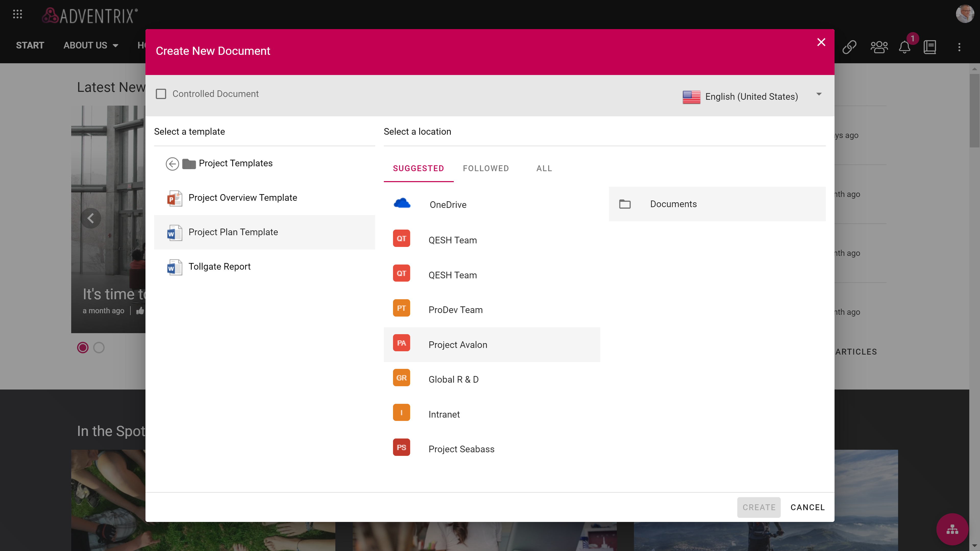Close the Create New Document dialog

(x=821, y=42)
